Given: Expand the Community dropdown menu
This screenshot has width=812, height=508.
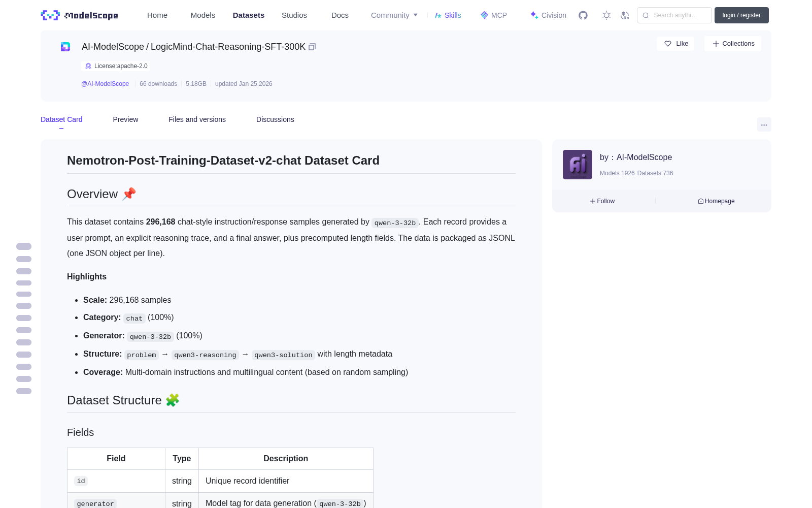Looking at the screenshot, I should click(x=394, y=15).
